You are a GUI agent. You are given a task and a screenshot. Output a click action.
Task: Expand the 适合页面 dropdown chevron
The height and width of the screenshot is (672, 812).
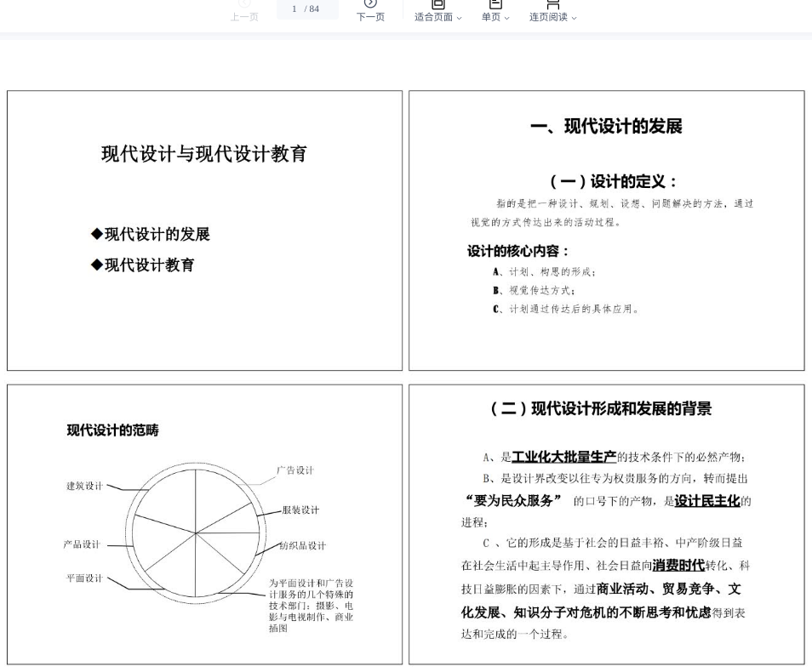[x=460, y=18]
